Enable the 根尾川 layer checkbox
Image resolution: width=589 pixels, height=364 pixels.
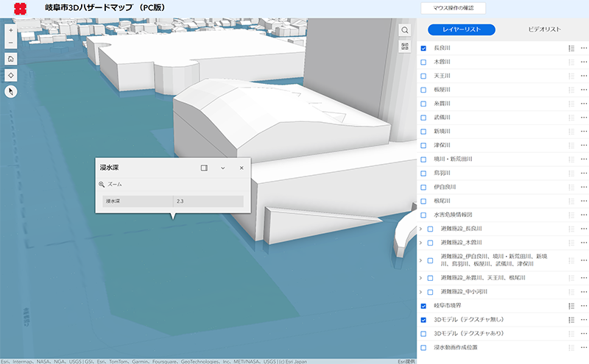[x=423, y=201]
